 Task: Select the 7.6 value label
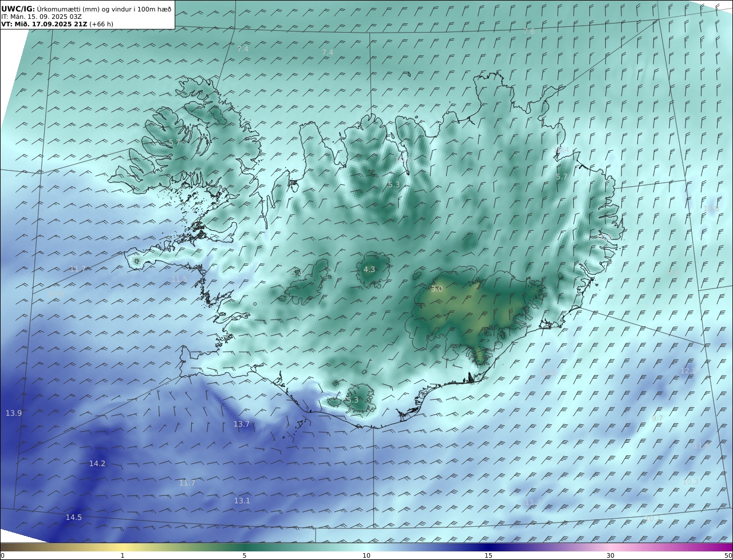tap(529, 31)
